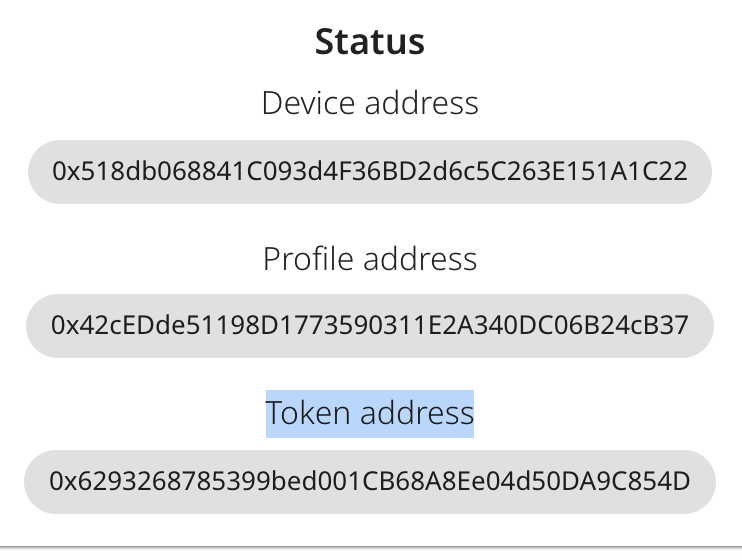Click the Token address value pill
742x560 pixels.
370,482
